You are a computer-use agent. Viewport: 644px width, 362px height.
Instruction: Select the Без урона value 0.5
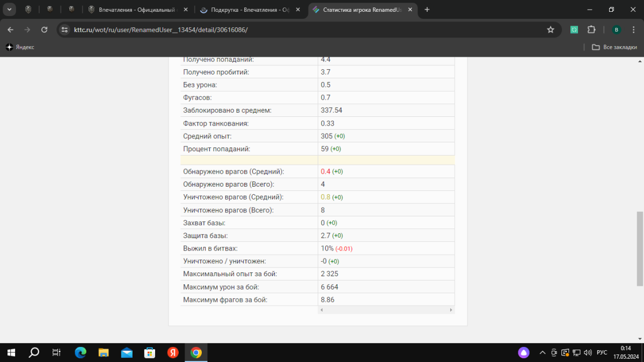(x=326, y=85)
